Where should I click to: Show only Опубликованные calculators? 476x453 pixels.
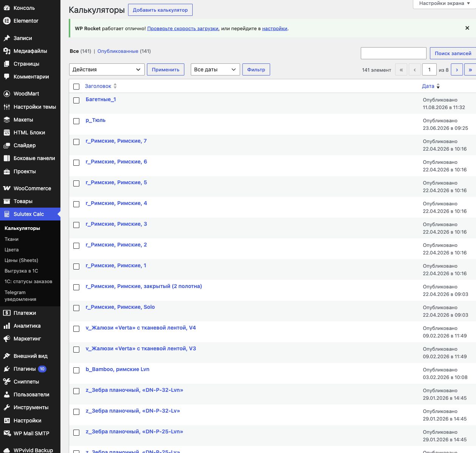118,51
